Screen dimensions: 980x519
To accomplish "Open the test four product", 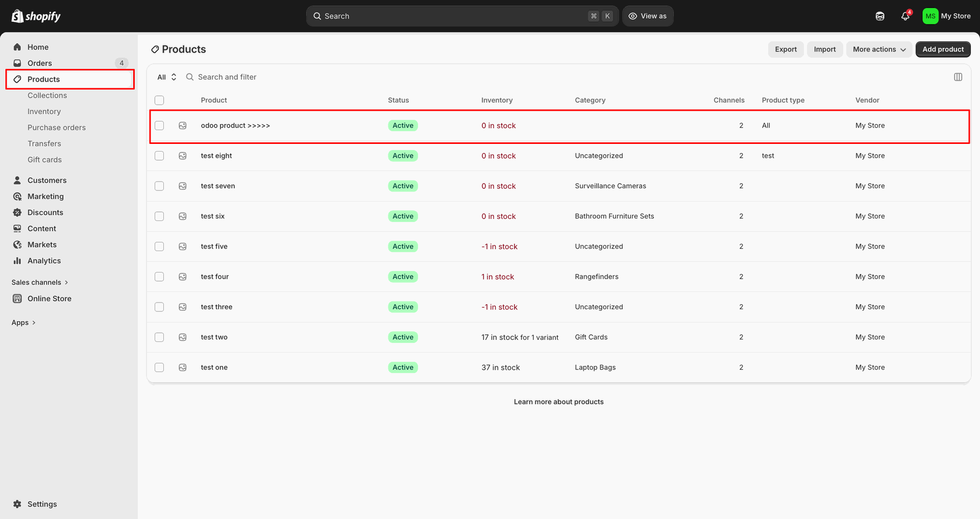I will tap(215, 277).
